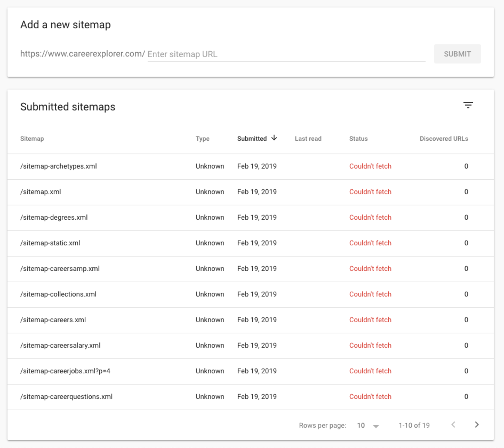The width and height of the screenshot is (504, 448).
Task: Go to next page of sitemaps
Action: 477,425
